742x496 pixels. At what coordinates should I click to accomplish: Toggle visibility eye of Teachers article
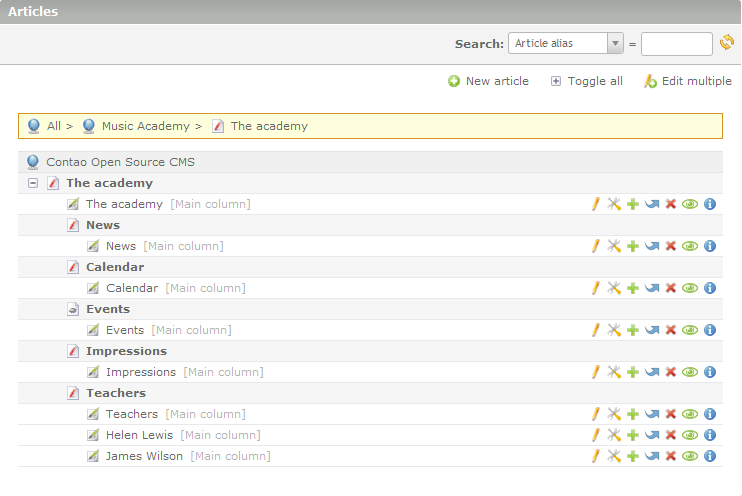[x=690, y=414]
